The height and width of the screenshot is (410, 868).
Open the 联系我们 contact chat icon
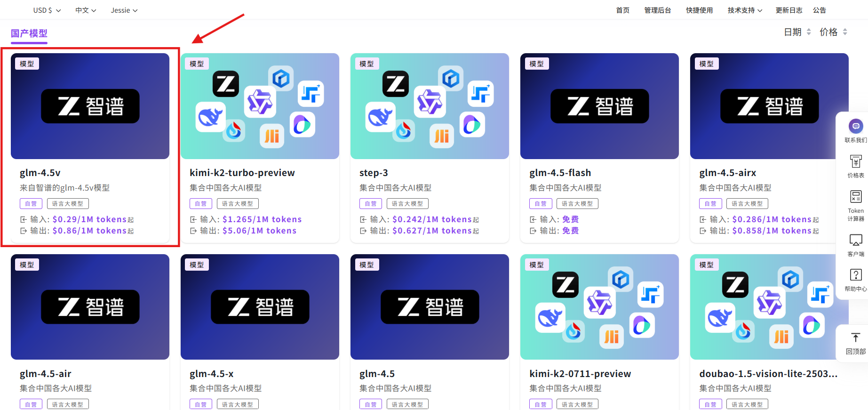[x=855, y=126]
